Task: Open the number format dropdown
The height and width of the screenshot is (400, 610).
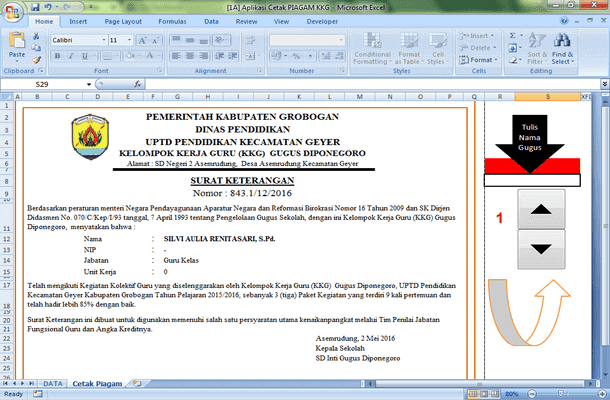Action: point(341,40)
